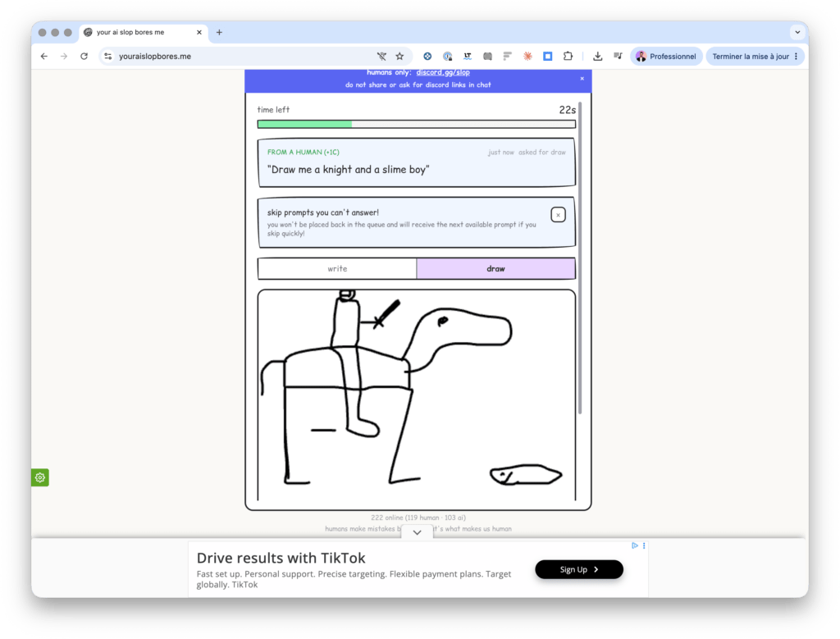Switch to the write mode
The image size is (840, 639).
click(x=337, y=269)
